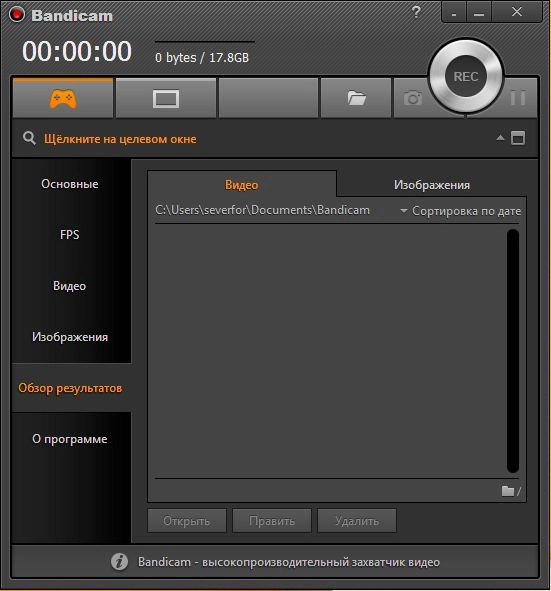Click the 0 bytes / 17.8GB indicator
This screenshot has width=551, height=591.
(202, 58)
